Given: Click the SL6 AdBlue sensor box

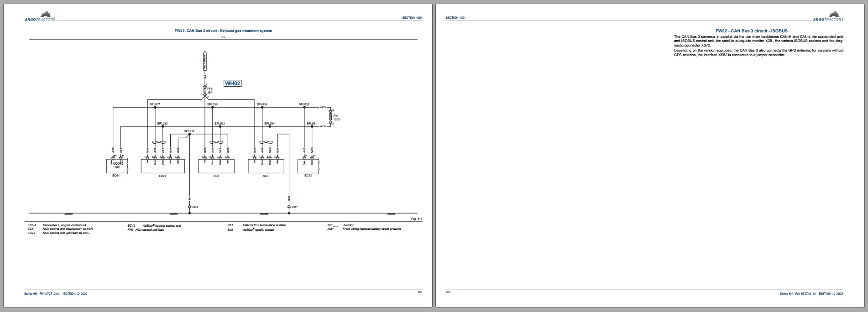Looking at the screenshot, I should pyautogui.click(x=266, y=166).
